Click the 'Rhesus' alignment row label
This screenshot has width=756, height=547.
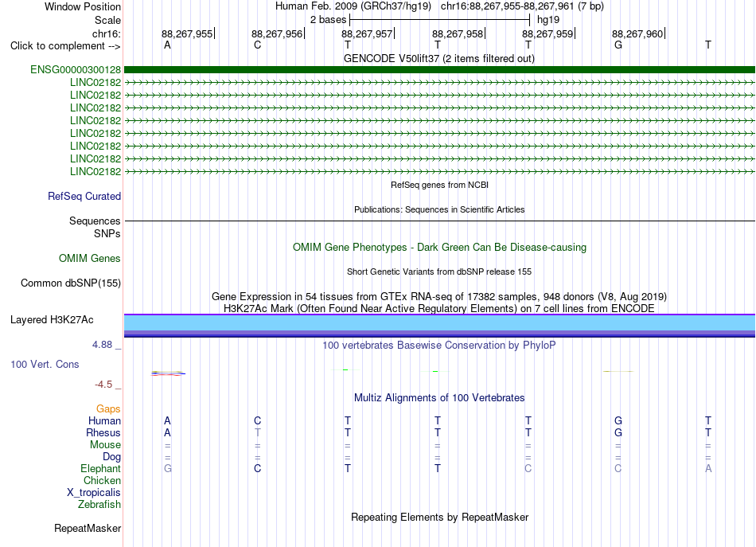point(103,432)
